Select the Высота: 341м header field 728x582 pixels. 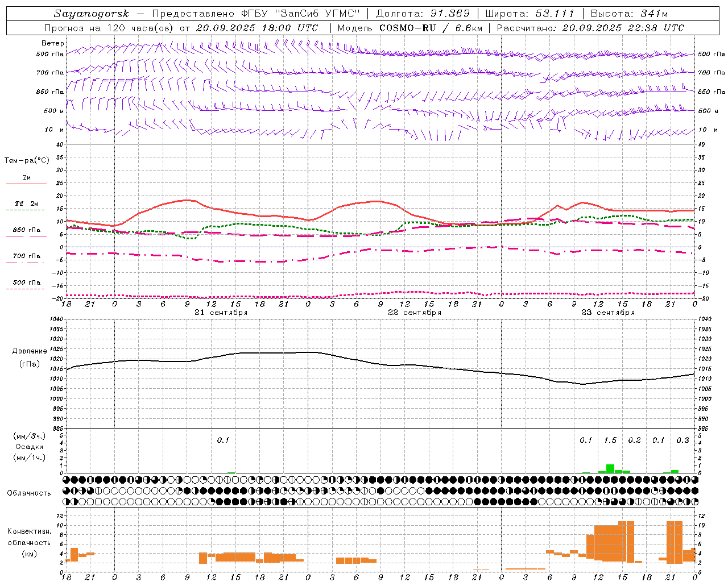[629, 14]
